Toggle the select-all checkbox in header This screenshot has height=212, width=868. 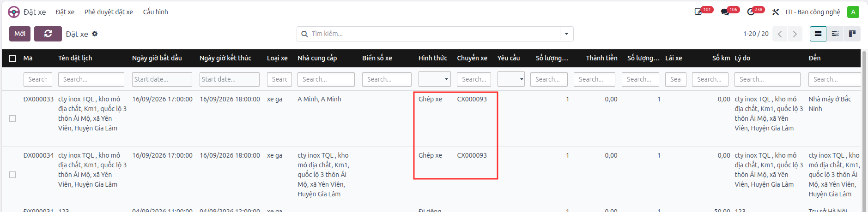(x=12, y=59)
